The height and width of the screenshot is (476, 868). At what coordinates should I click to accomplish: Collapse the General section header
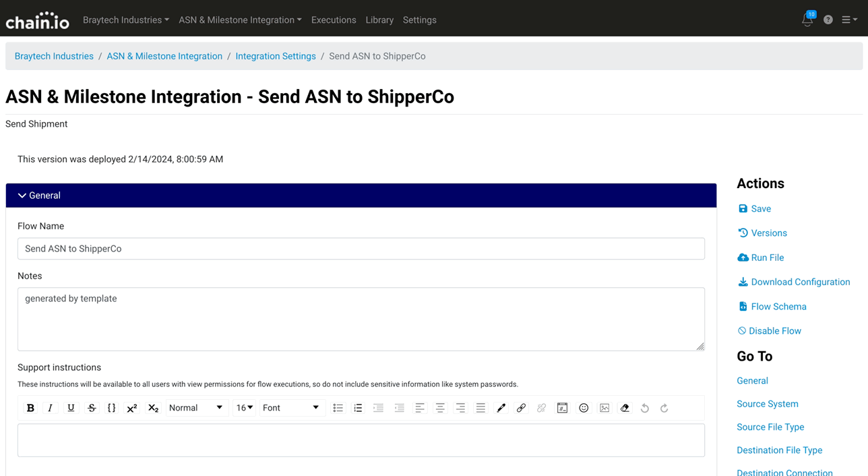(361, 196)
